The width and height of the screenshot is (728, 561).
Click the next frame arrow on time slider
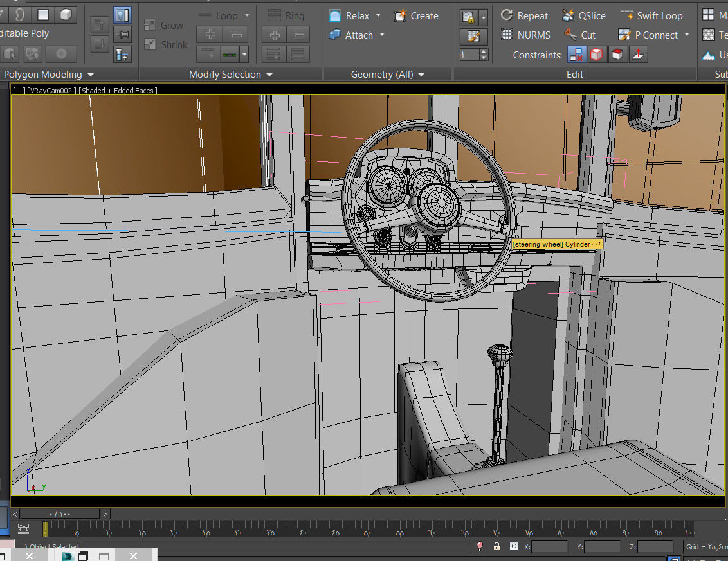(x=105, y=514)
